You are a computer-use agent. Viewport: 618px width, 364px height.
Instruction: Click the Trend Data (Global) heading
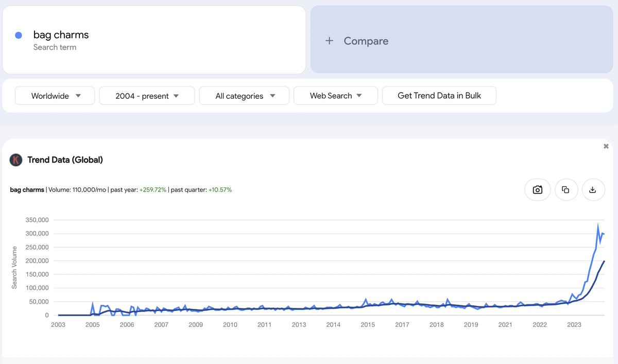(65, 160)
